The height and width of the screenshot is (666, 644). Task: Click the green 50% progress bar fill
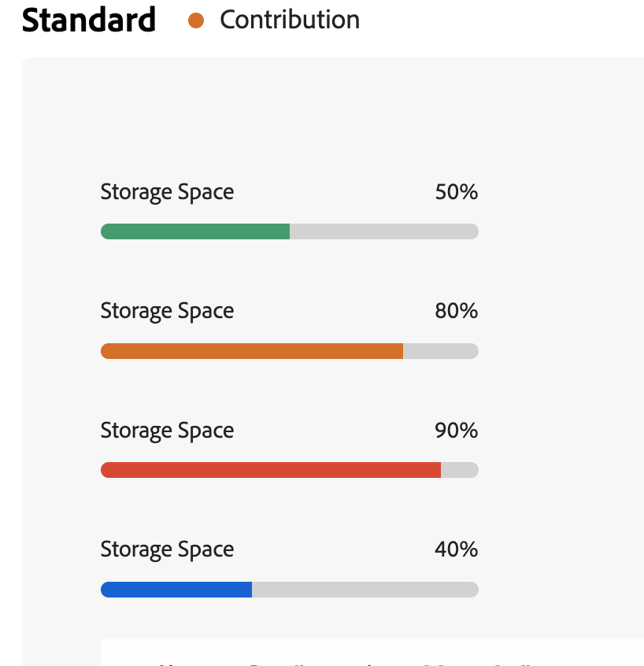pos(195,231)
